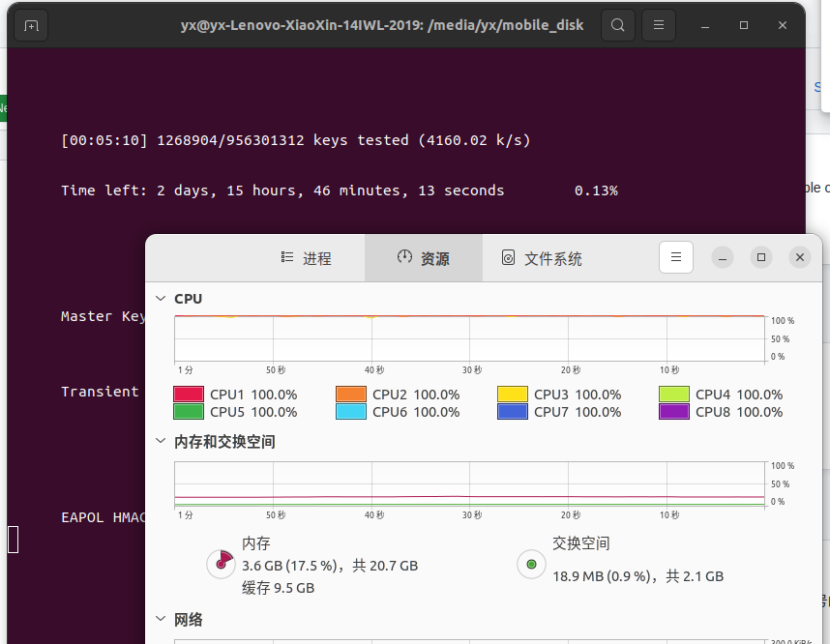The image size is (830, 644).
Task: Click the 交换空间 pie chart icon
Action: (x=531, y=565)
